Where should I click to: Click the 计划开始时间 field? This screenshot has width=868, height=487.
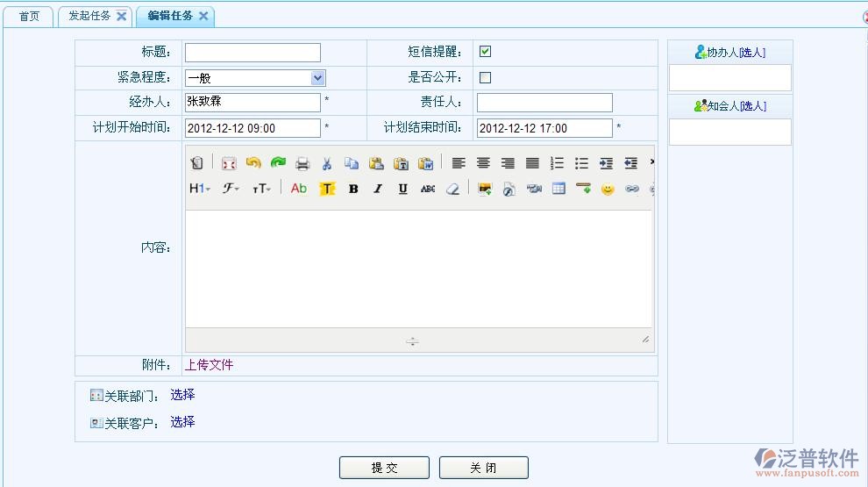click(x=253, y=128)
